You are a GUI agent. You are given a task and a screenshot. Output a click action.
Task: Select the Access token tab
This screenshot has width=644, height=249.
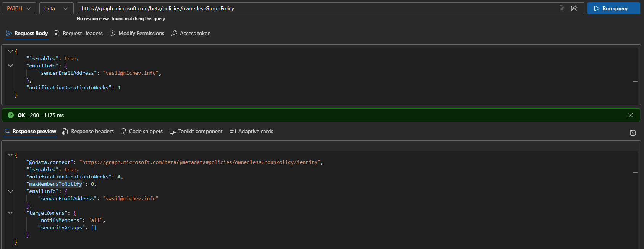tap(191, 34)
